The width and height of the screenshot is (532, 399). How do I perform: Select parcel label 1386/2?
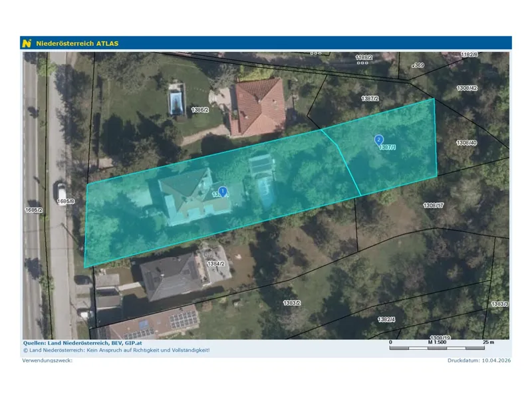pos(200,110)
